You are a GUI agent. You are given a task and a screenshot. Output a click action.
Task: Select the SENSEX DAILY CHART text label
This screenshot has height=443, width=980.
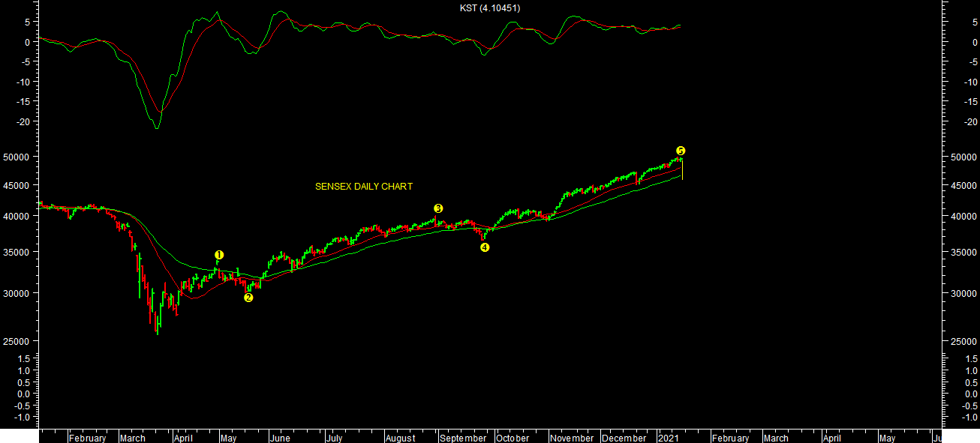[x=363, y=187]
